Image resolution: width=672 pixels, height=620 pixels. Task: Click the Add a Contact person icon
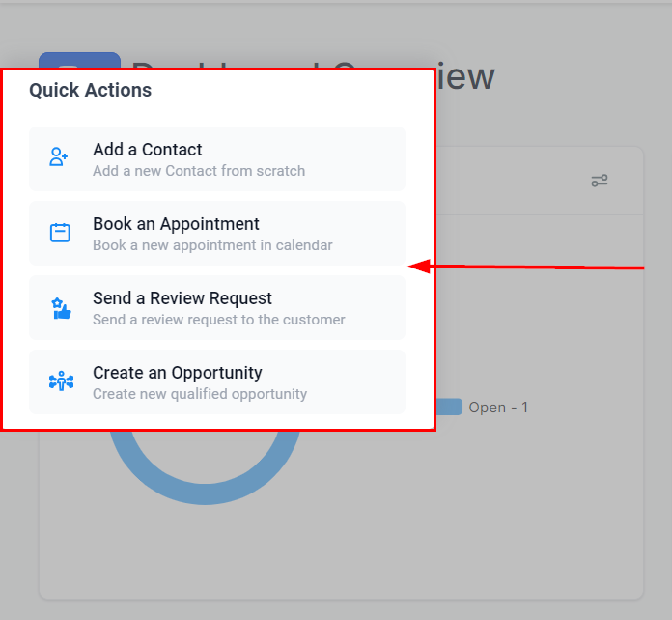[59, 158]
